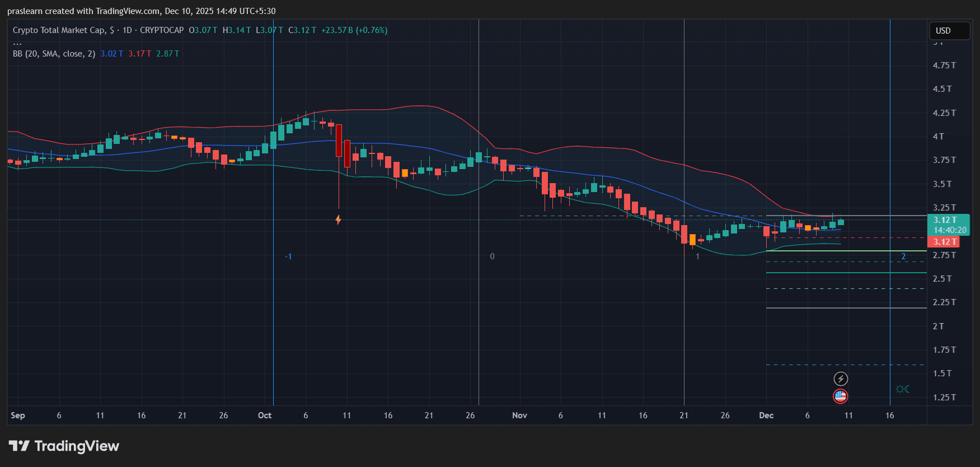Click the vertical line marker labeled -1
The width and height of the screenshot is (980, 467).
[288, 256]
